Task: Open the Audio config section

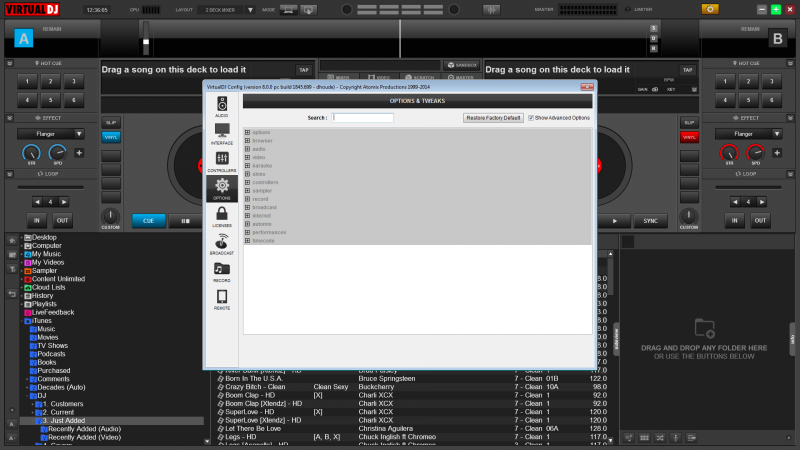Action: [x=221, y=107]
